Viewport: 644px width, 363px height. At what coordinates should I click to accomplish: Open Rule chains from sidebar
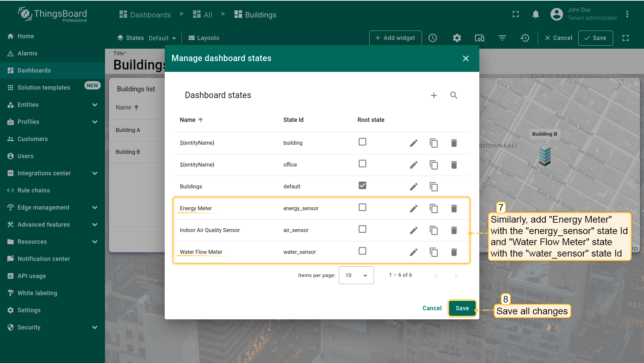pyautogui.click(x=34, y=190)
